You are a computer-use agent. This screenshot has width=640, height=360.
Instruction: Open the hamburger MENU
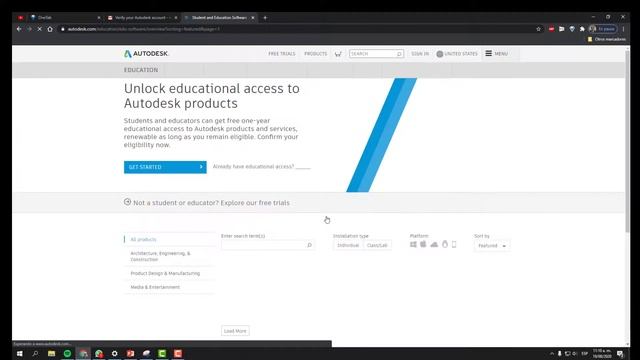(496, 53)
